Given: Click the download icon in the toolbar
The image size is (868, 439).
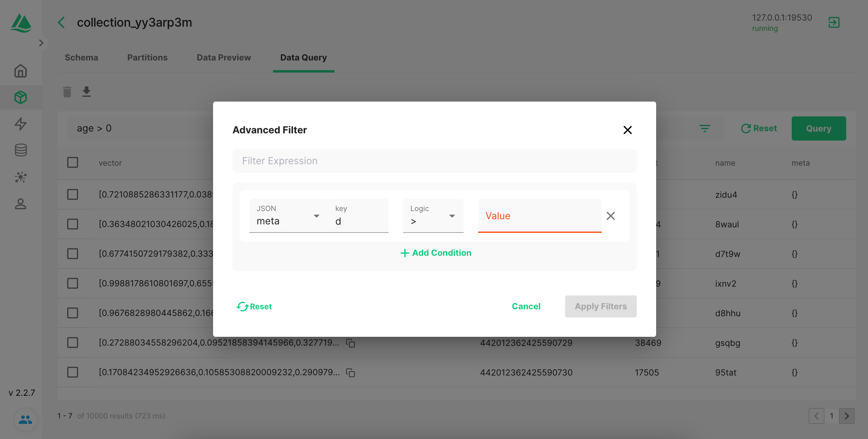Looking at the screenshot, I should pos(87,92).
